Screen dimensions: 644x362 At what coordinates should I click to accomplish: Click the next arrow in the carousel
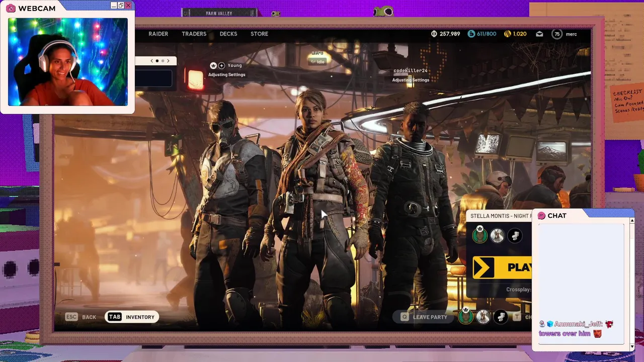coord(168,61)
